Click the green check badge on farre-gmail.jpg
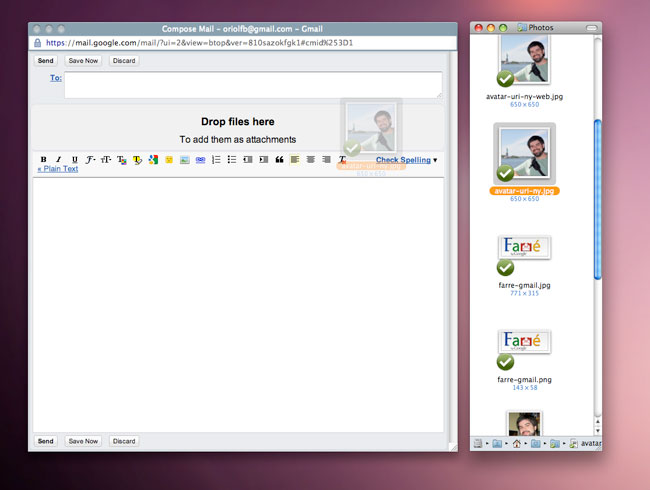Screen dimensions: 650x490 coord(505,268)
